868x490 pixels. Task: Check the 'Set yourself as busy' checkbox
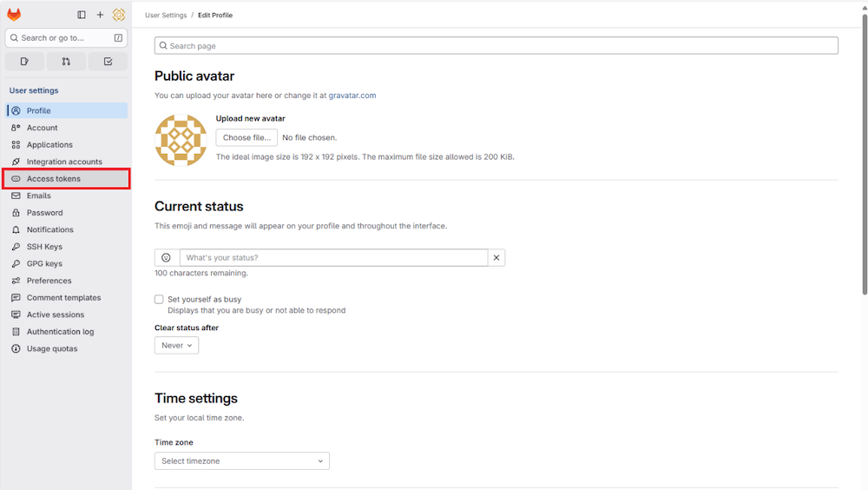pos(159,299)
